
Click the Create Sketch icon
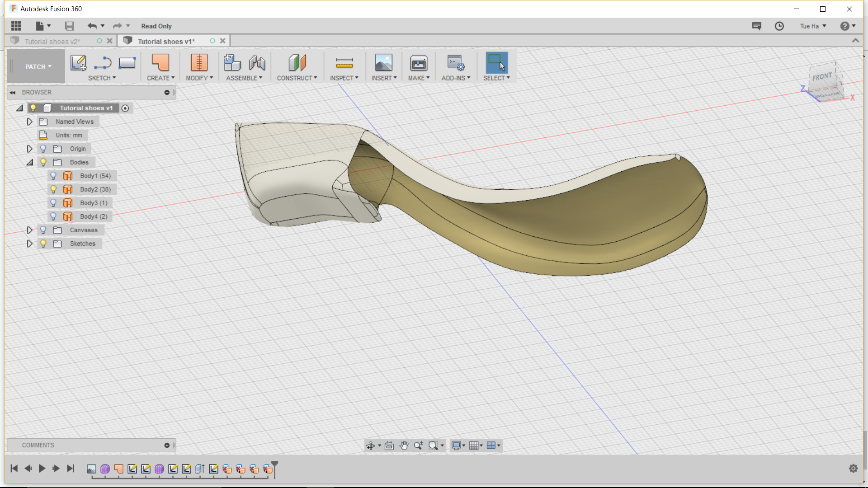pos(78,63)
